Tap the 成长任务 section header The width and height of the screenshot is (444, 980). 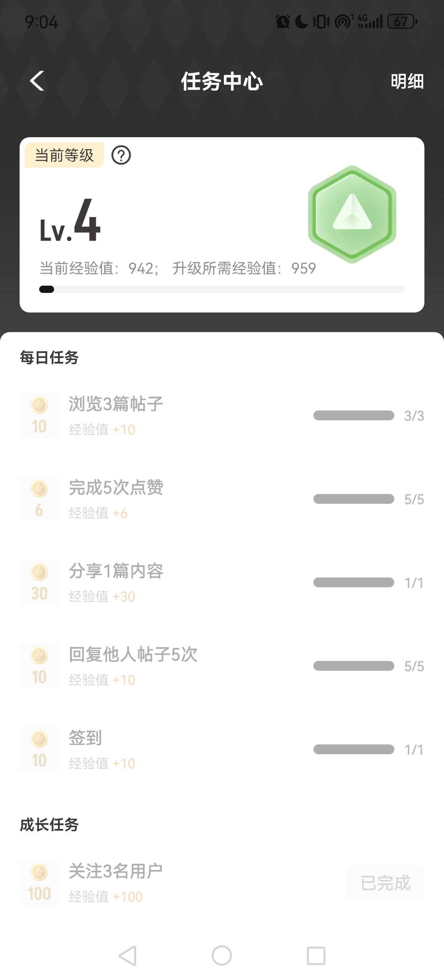[49, 825]
